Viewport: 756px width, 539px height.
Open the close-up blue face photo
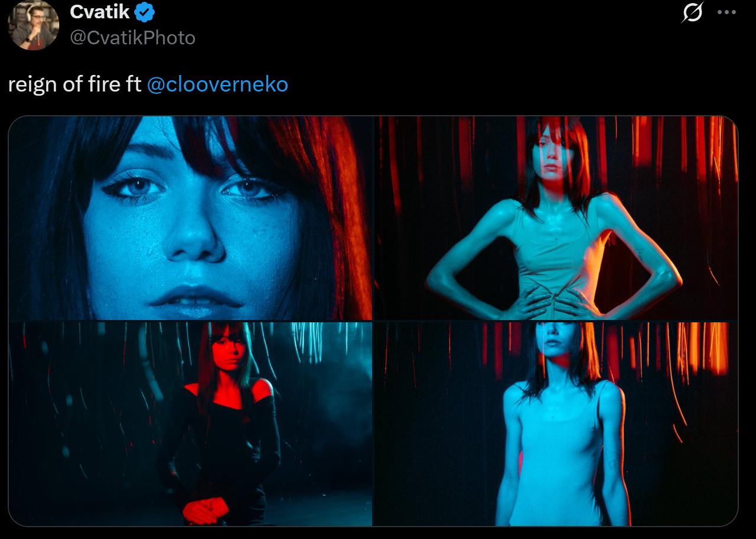pyautogui.click(x=190, y=218)
